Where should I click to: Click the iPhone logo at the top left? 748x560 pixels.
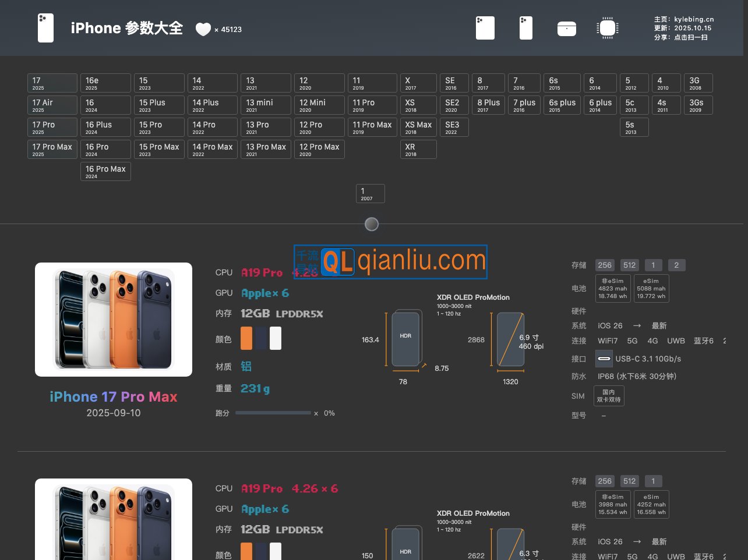(45, 28)
